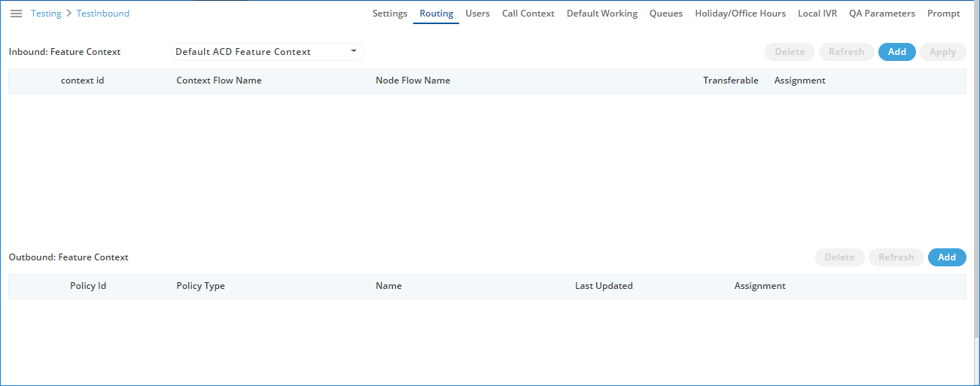Screen dimensions: 980x386
Task: Go to the Call Context tab
Action: click(528, 14)
